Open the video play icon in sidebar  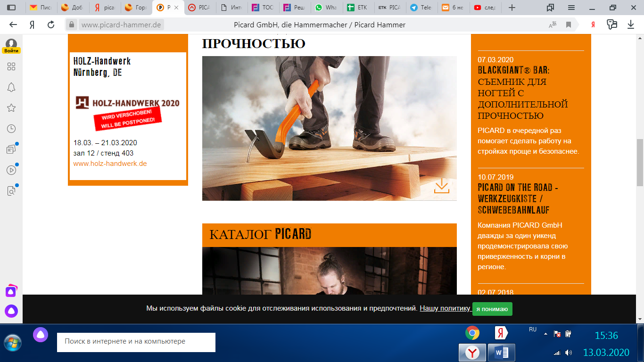(x=11, y=170)
